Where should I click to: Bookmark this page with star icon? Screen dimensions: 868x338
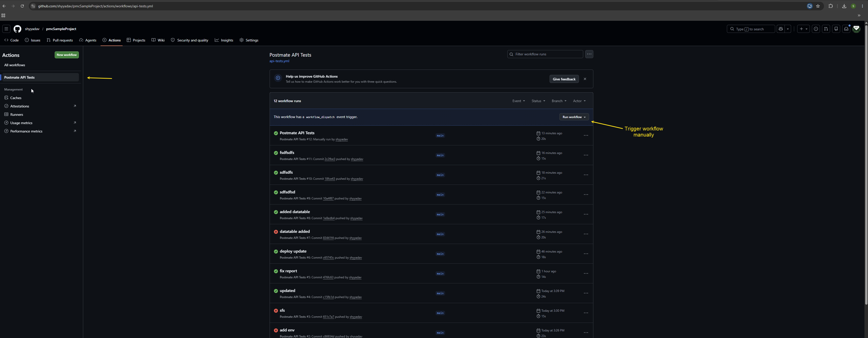(x=818, y=6)
